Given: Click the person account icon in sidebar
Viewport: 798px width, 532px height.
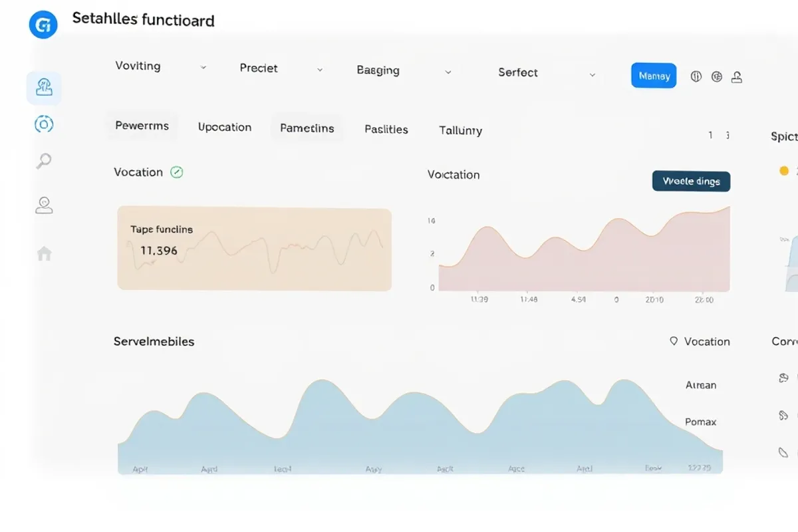Looking at the screenshot, I should [44, 205].
